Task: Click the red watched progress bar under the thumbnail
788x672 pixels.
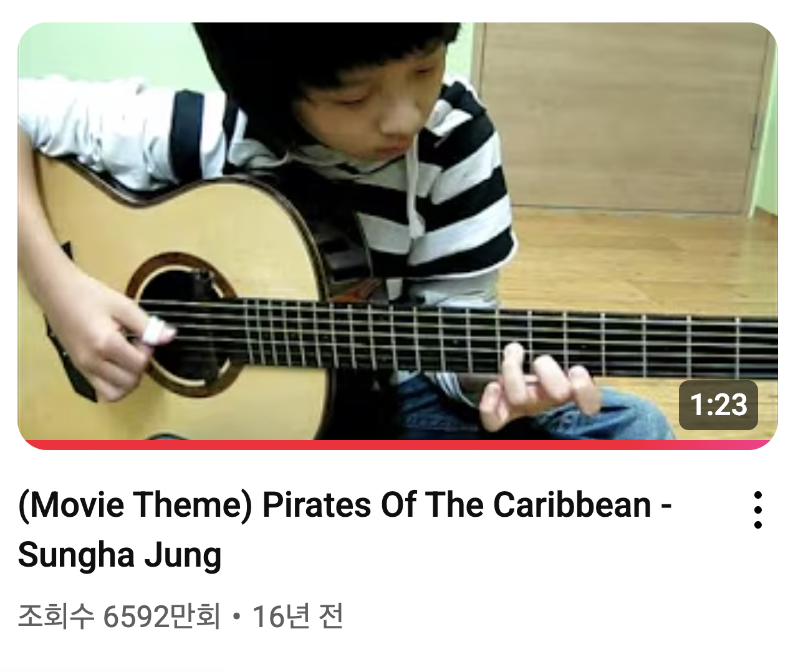Action: 397,445
